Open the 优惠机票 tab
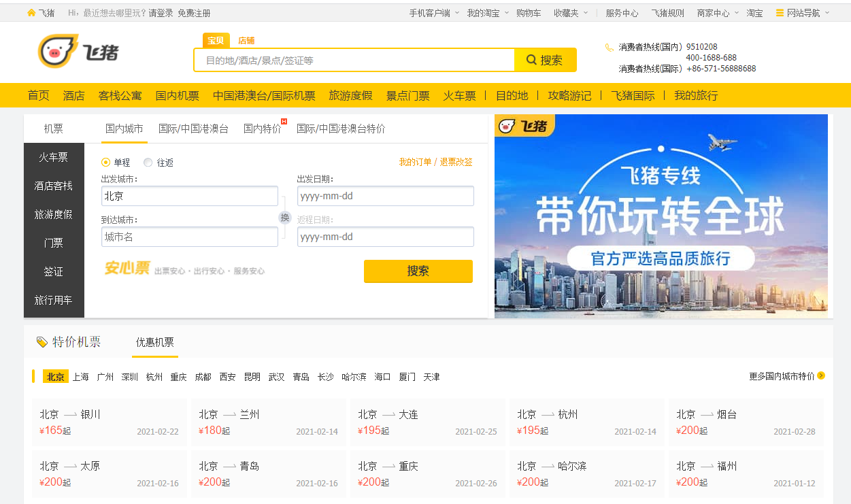Viewport: 851px width, 504px height. pyautogui.click(x=155, y=342)
